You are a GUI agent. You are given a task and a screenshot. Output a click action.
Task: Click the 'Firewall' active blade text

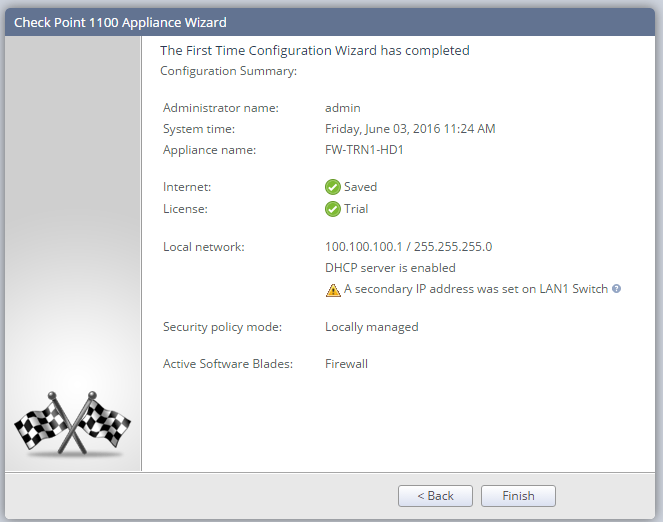(x=346, y=363)
